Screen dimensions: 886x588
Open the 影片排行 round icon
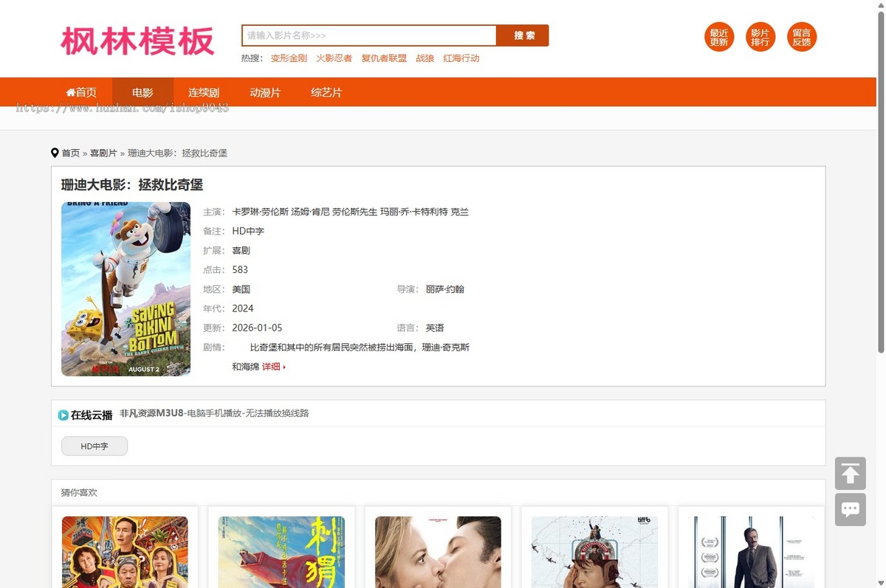[x=760, y=38]
